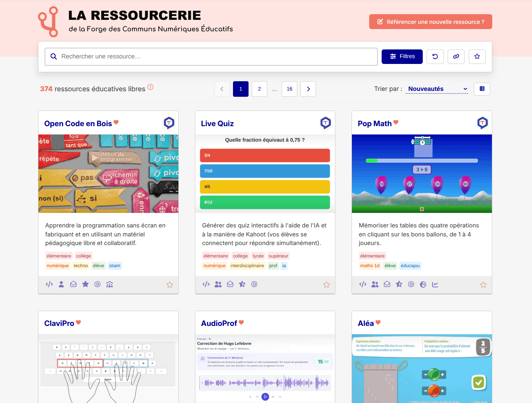This screenshot has height=403, width=532.
Task: Open the Nouveautés sort dropdown
Action: tap(437, 89)
